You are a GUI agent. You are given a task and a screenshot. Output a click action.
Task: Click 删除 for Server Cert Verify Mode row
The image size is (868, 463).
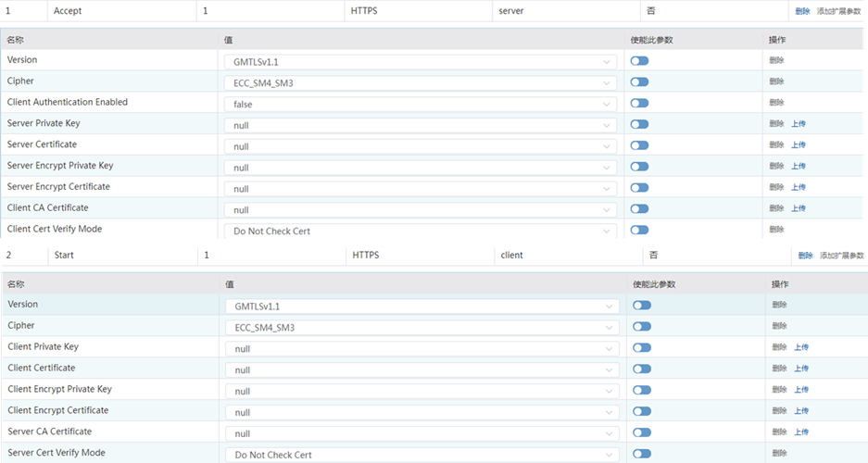click(779, 453)
